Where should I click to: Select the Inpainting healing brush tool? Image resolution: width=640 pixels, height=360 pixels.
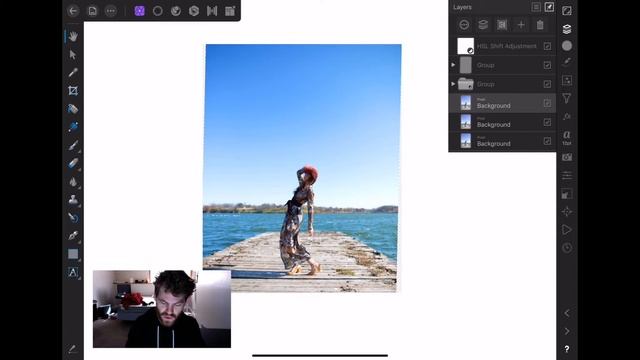tap(73, 218)
